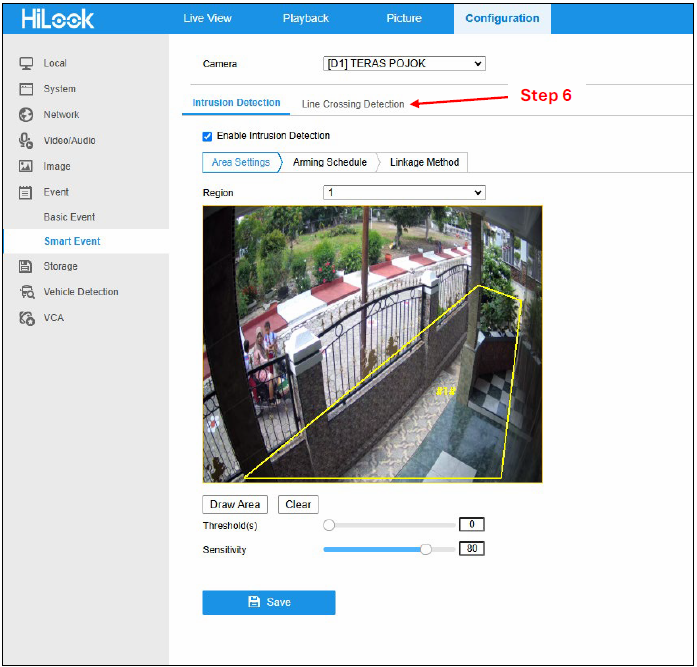Switch to the Playback tab
This screenshot has width=697, height=667.
click(x=306, y=18)
